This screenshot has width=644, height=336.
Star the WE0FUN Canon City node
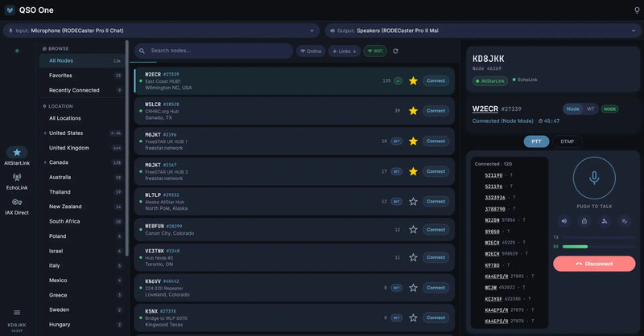pos(413,230)
